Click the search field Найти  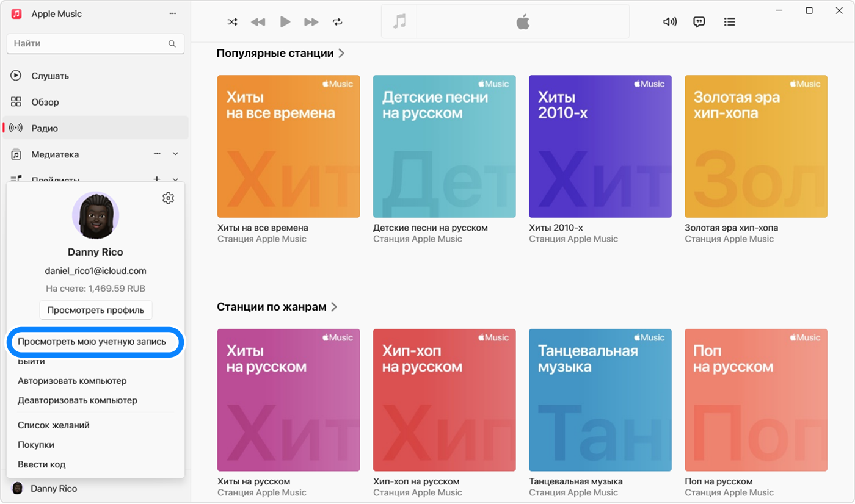coord(95,44)
